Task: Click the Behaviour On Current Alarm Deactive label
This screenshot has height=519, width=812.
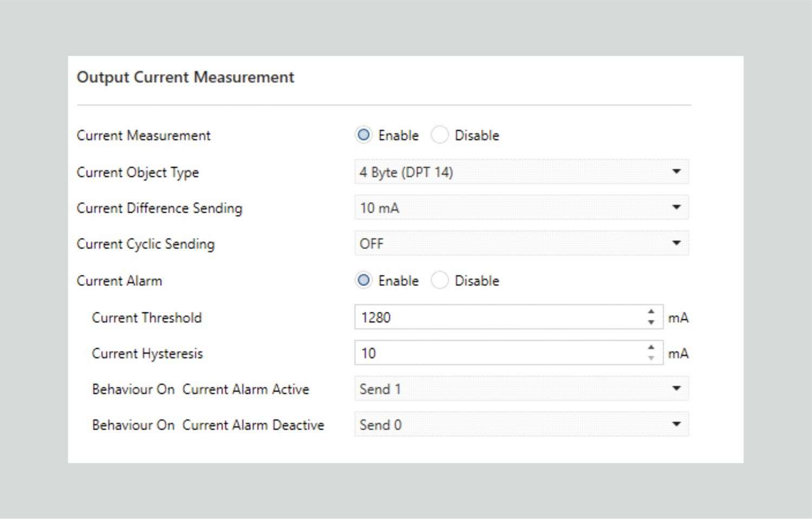Action: click(208, 425)
